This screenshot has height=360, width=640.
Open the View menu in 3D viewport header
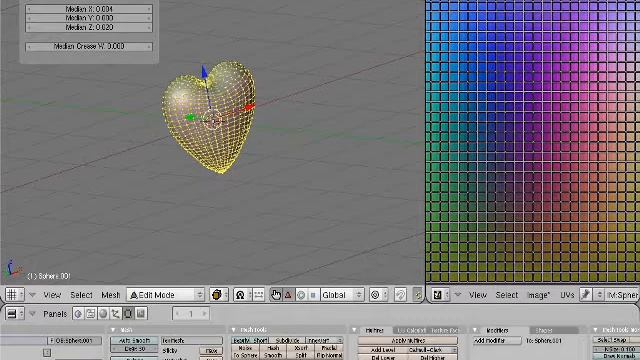[52, 295]
